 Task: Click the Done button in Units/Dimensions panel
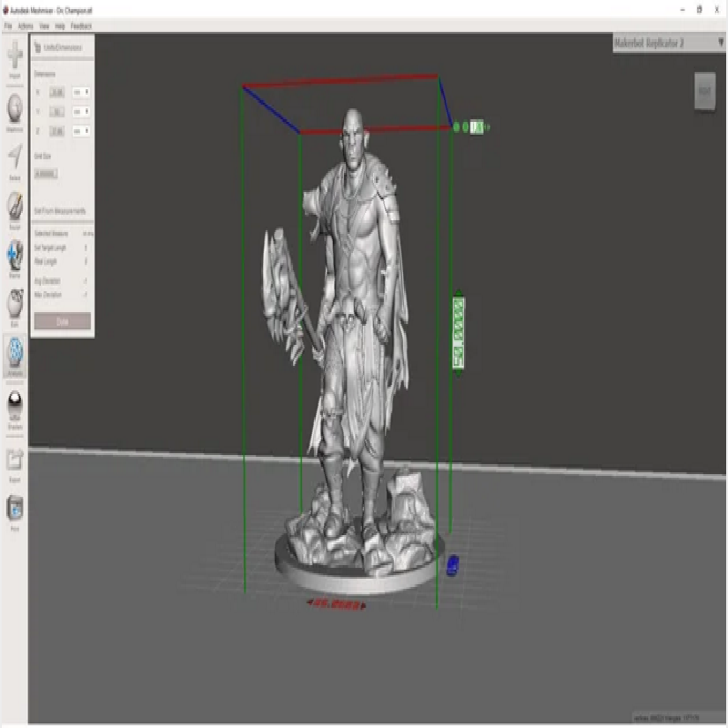point(62,321)
